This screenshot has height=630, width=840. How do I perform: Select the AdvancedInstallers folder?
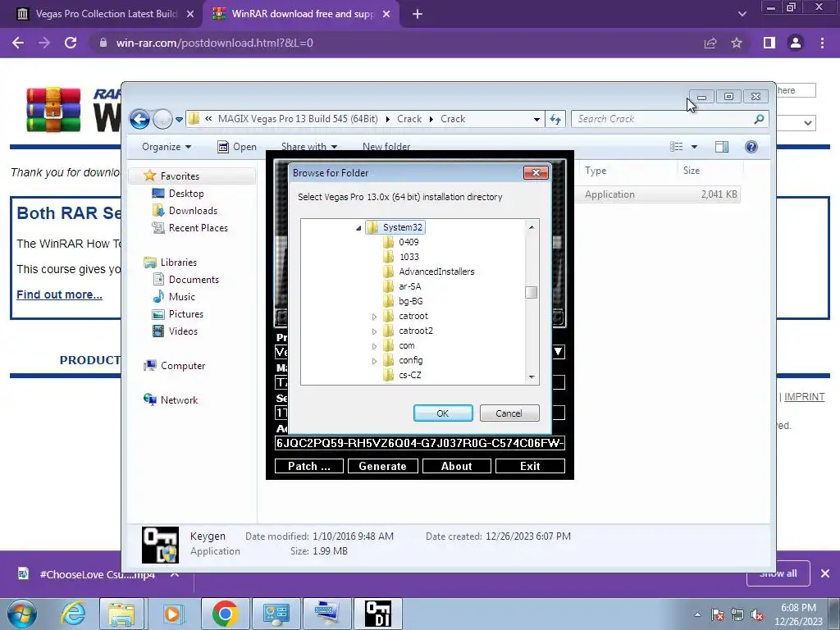(436, 272)
